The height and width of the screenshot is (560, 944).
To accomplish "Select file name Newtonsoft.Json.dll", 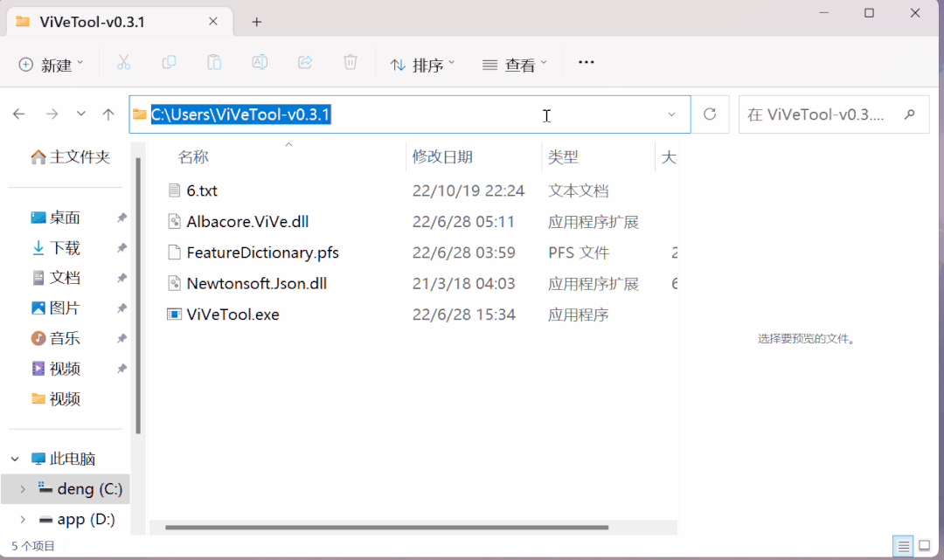I will point(256,283).
